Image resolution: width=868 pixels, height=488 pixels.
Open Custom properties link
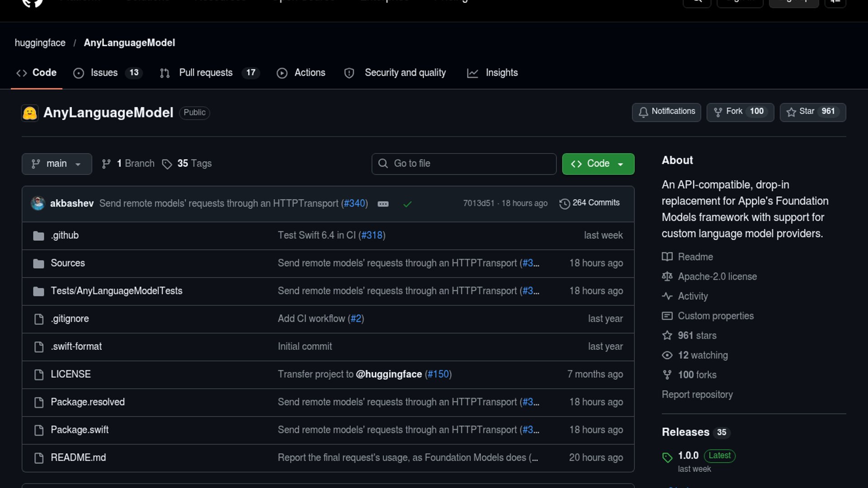click(x=708, y=316)
